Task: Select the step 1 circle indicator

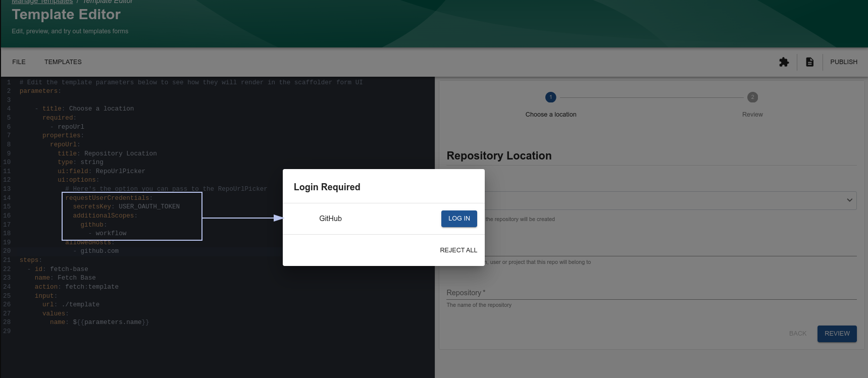Action: pos(550,97)
